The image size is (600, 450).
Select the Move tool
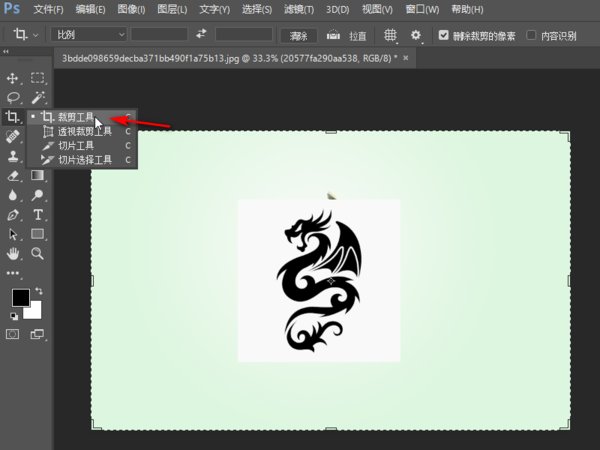point(13,78)
